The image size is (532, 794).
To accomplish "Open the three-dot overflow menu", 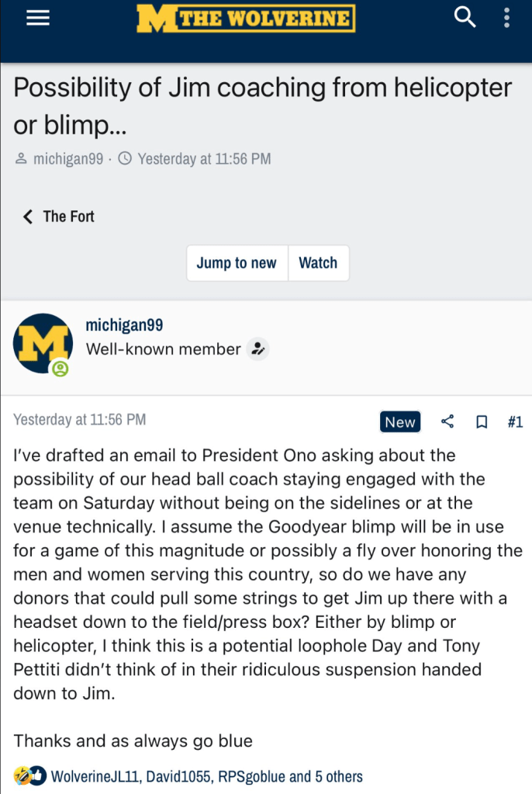I will tap(506, 18).
